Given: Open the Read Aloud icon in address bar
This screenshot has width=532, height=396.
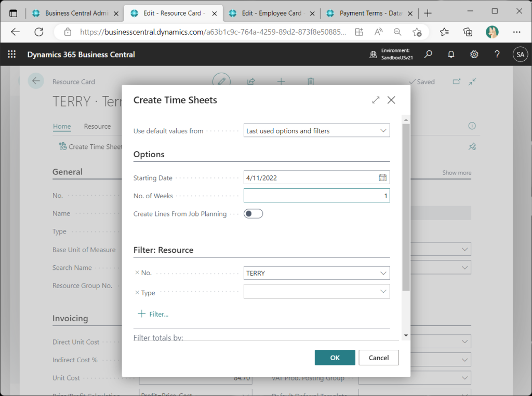Looking at the screenshot, I should click(378, 32).
